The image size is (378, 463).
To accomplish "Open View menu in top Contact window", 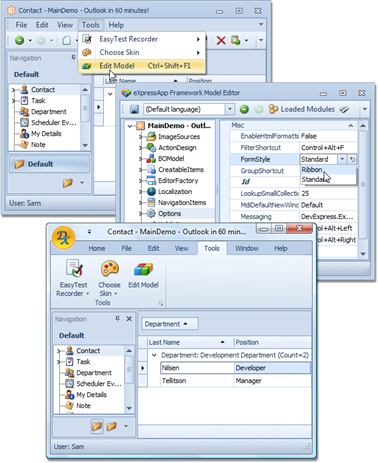I will [x=65, y=25].
